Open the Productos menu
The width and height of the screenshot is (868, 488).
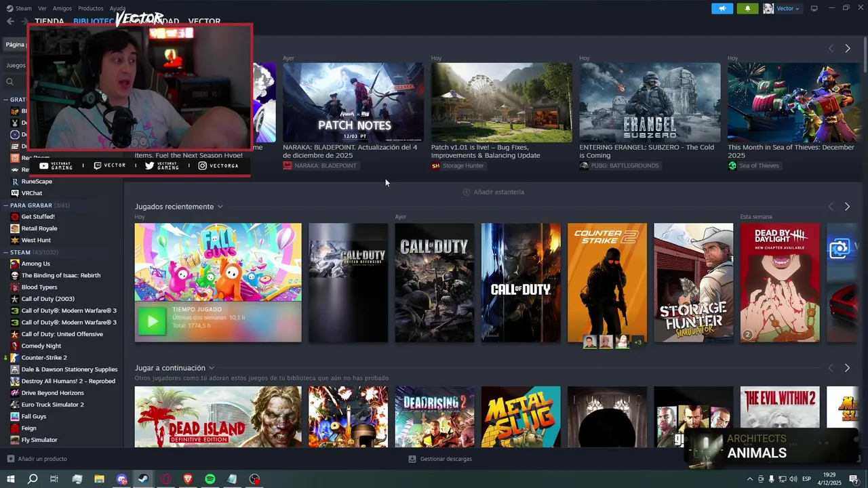pos(90,8)
